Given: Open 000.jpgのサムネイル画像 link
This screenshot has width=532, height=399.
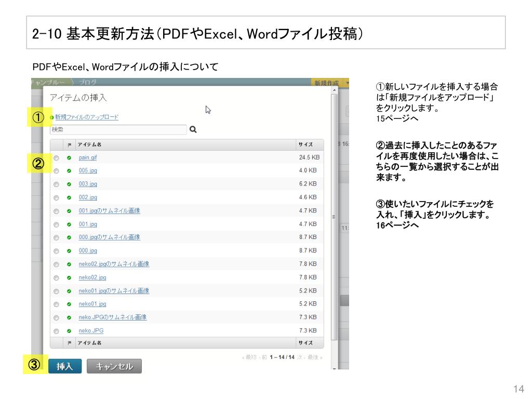Looking at the screenshot, I should tap(109, 237).
